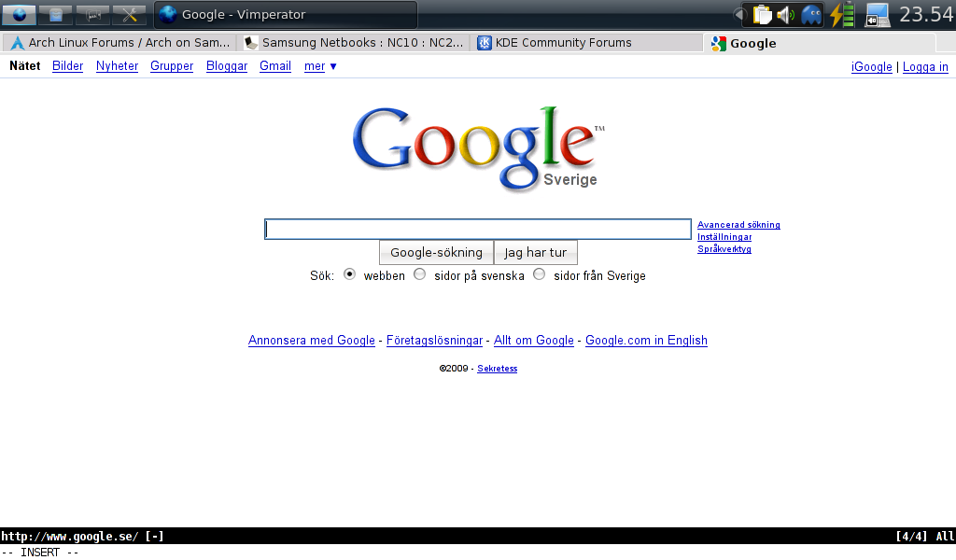
Task: Select the 'webben' search radio button
Action: point(350,274)
